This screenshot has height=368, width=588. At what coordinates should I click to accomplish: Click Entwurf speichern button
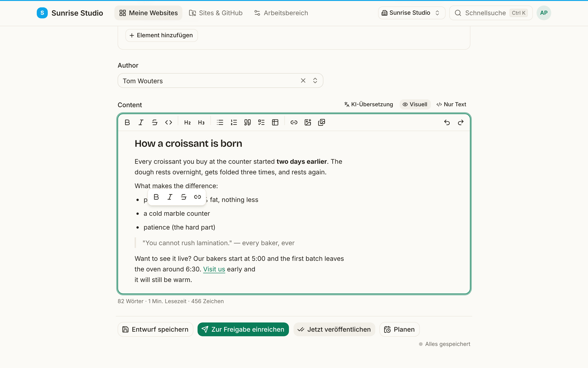tap(155, 329)
